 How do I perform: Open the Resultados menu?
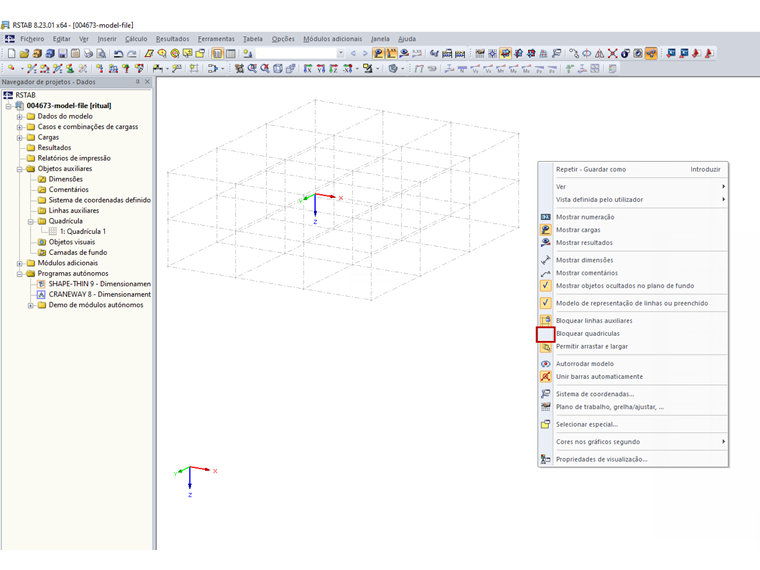click(173, 39)
